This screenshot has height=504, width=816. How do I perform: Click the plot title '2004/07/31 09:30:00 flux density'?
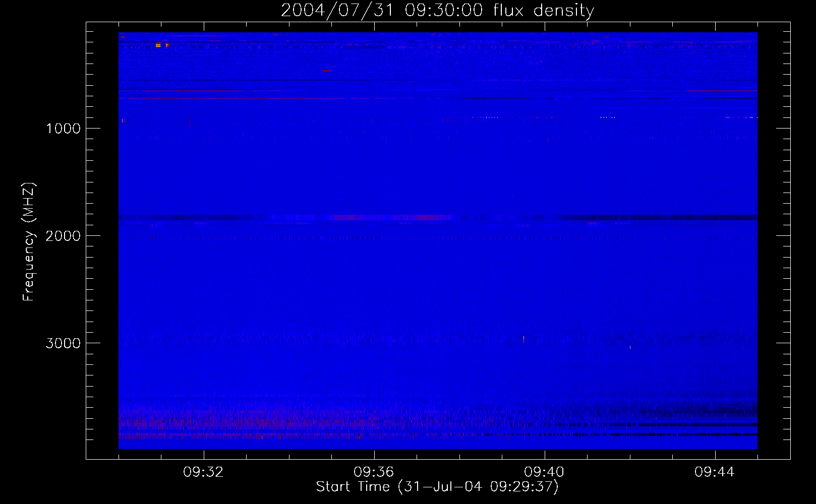(x=437, y=10)
